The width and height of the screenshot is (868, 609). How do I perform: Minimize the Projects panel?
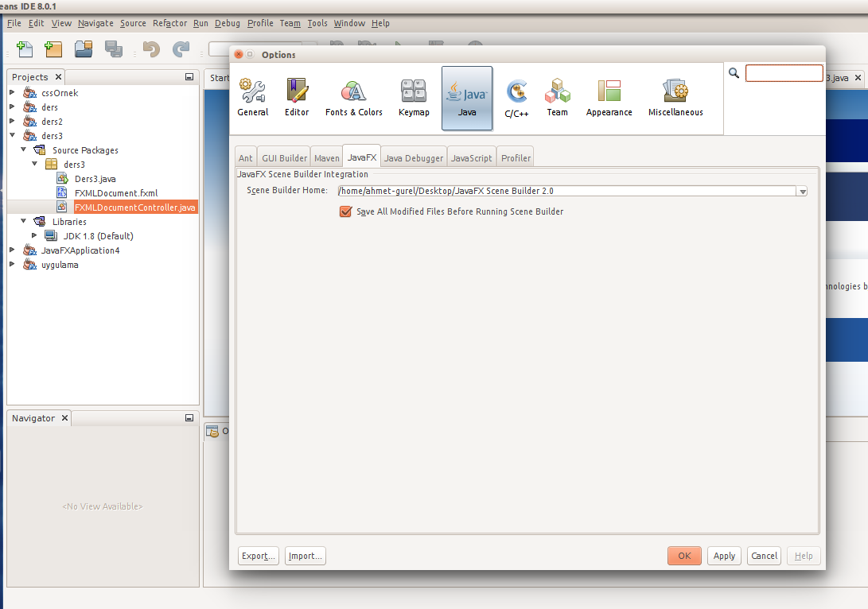click(x=189, y=77)
